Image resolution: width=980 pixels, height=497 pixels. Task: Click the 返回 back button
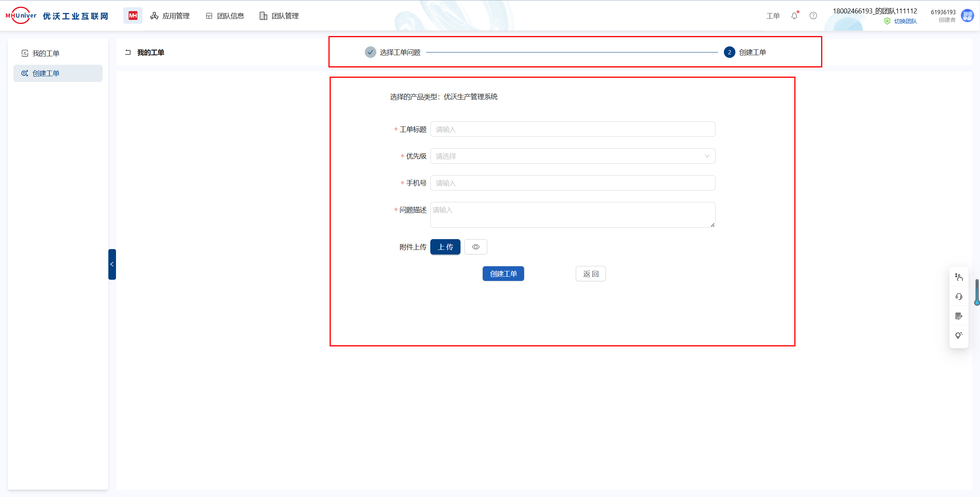(x=590, y=274)
